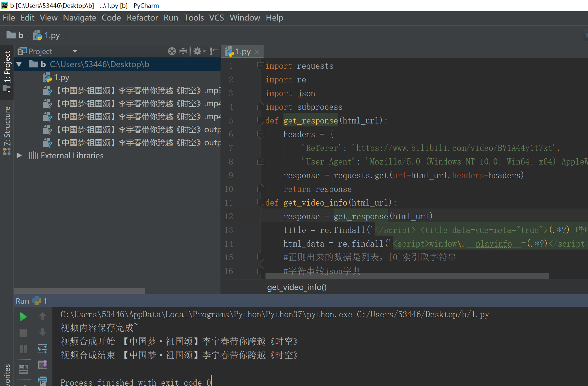Close the 1.py editor tab
The image size is (588, 386).
coord(257,52)
